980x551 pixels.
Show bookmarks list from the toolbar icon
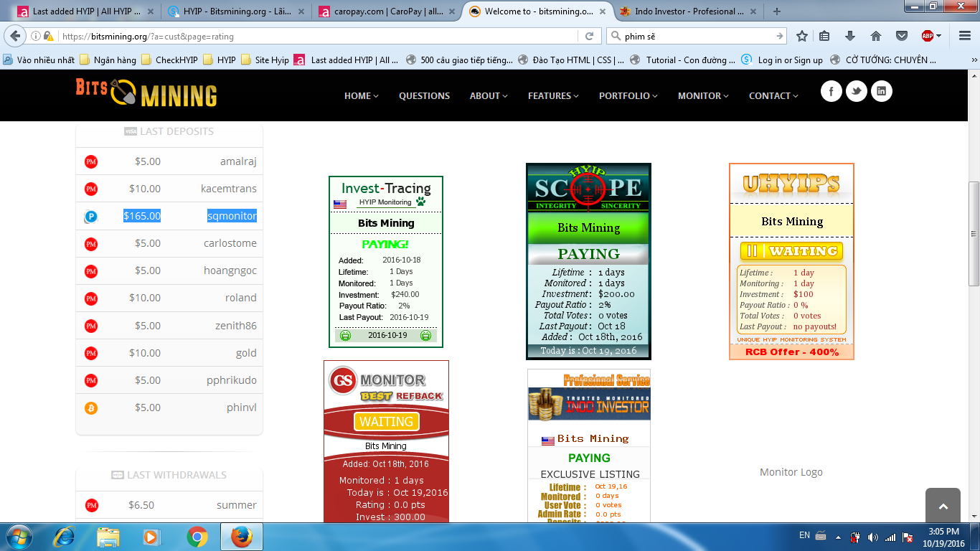[x=824, y=36]
